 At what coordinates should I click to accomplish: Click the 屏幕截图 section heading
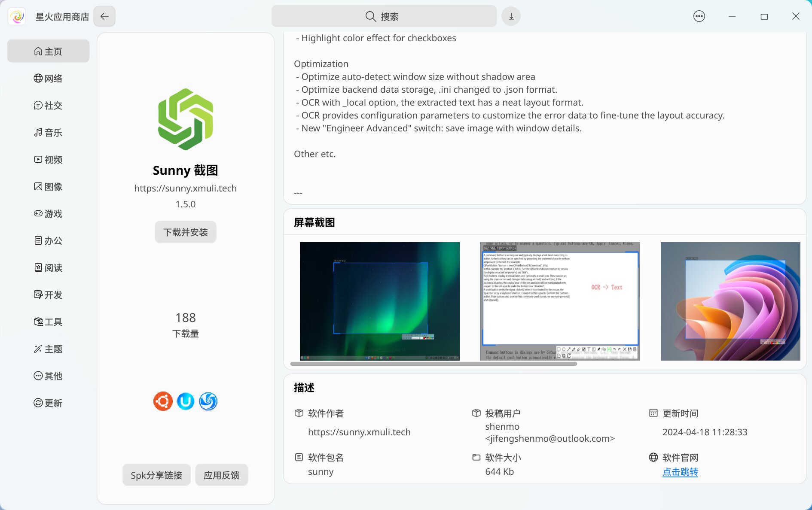tap(314, 222)
